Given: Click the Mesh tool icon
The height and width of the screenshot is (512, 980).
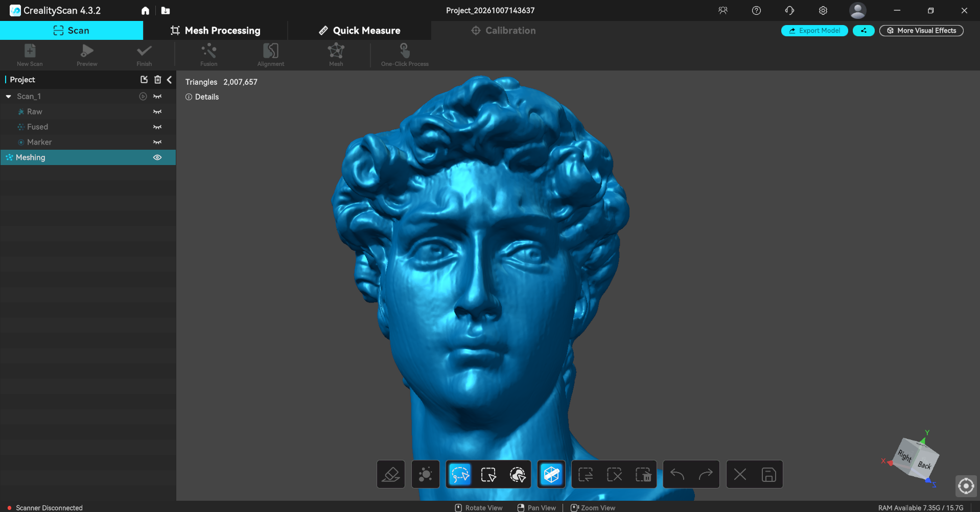Looking at the screenshot, I should click(336, 55).
